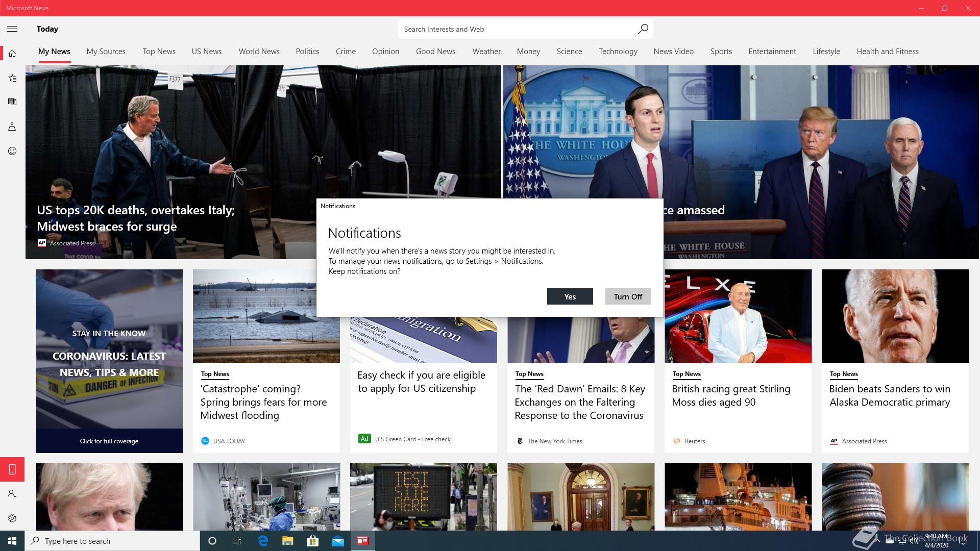Open the account sign-in sidebar icon
980x551 pixels.
(x=12, y=494)
